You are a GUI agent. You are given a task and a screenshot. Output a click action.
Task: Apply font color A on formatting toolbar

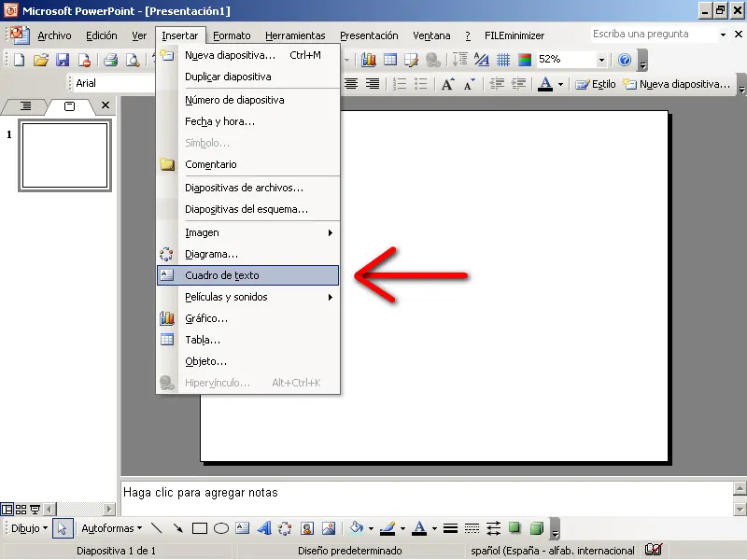pyautogui.click(x=545, y=84)
